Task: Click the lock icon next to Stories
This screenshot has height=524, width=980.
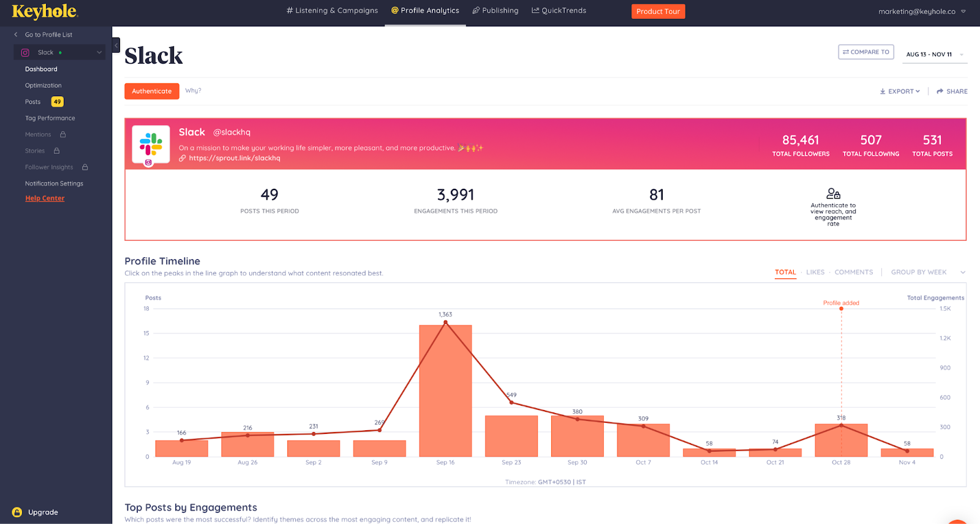Action: pos(56,151)
